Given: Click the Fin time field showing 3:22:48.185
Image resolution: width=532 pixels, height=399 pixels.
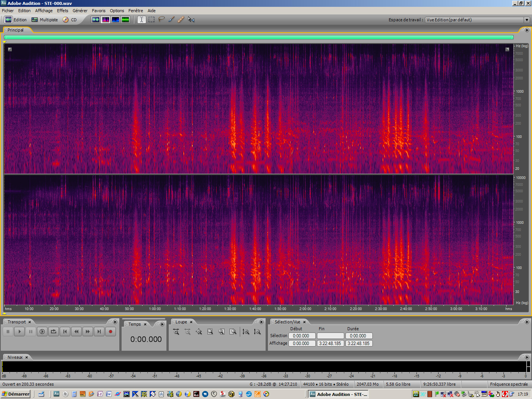Looking at the screenshot, I should point(330,343).
